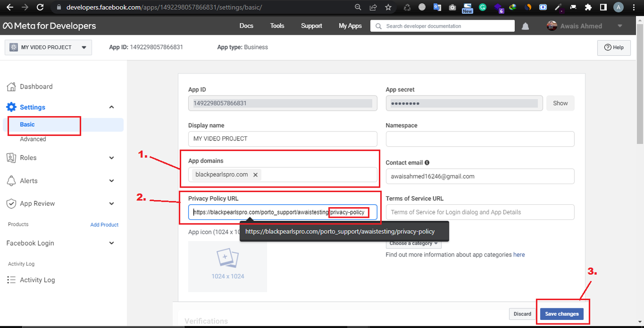The width and height of the screenshot is (644, 328).
Task: Expand the Facebook Login product section
Action: click(x=112, y=243)
